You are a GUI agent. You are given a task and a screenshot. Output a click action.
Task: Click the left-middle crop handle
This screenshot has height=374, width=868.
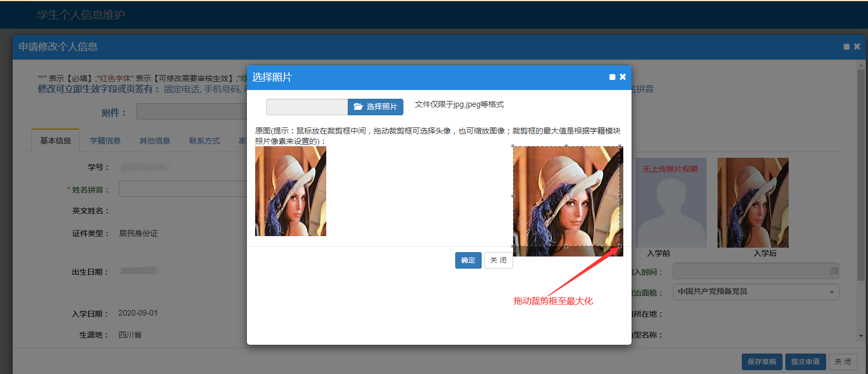tap(513, 196)
